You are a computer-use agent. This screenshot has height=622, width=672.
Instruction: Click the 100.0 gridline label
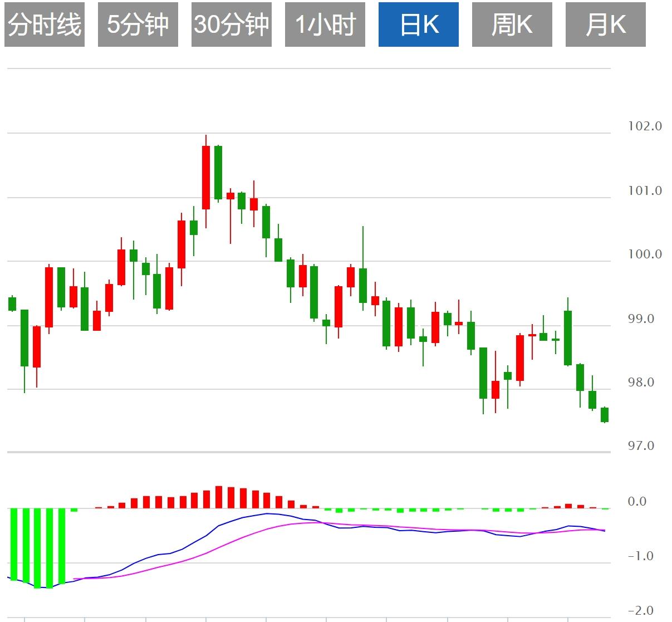click(x=646, y=253)
